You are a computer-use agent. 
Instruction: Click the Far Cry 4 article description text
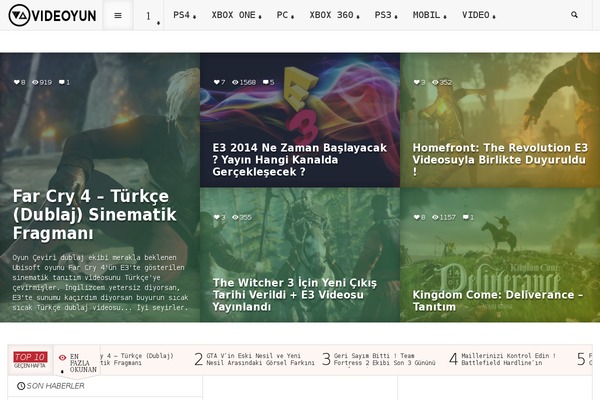100,282
